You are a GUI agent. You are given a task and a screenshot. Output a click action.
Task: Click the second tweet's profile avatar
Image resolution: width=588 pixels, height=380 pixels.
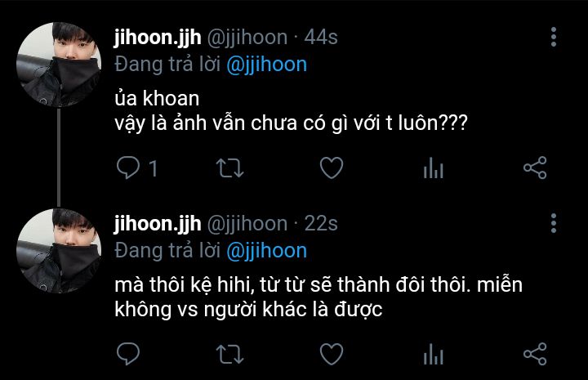coord(59,251)
